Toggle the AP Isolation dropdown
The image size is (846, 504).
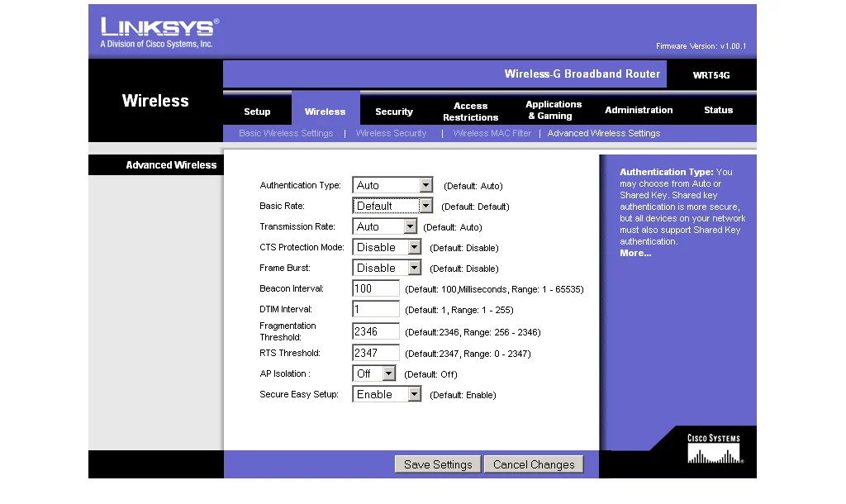pyautogui.click(x=373, y=373)
